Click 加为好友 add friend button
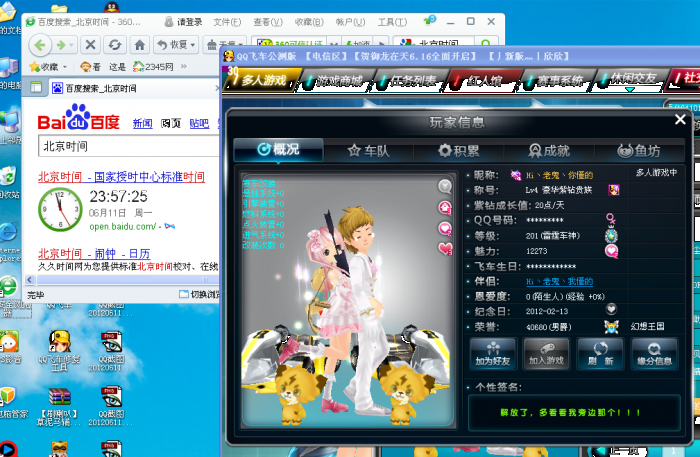The width and height of the screenshot is (700, 457). [493, 353]
